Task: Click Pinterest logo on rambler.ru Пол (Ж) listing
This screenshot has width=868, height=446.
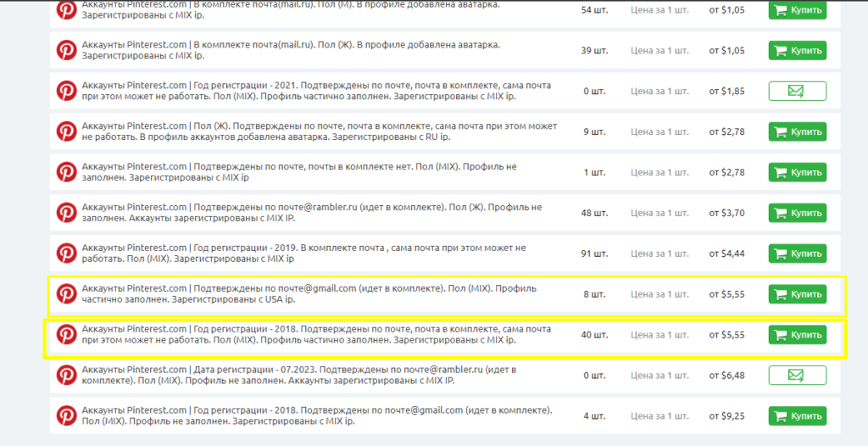Action: (66, 213)
